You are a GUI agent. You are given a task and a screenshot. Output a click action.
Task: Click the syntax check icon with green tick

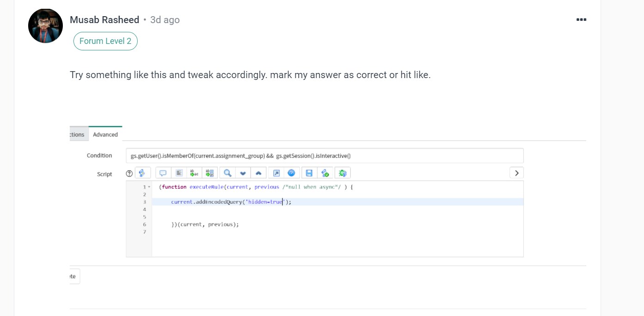(x=325, y=173)
